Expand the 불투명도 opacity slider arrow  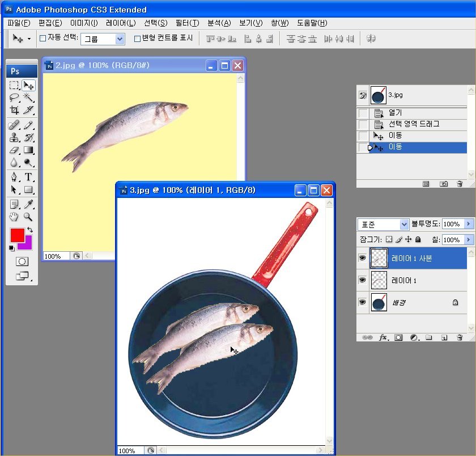pos(469,224)
